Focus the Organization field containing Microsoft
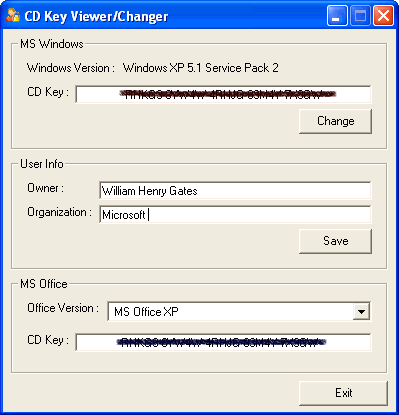 tap(235, 215)
